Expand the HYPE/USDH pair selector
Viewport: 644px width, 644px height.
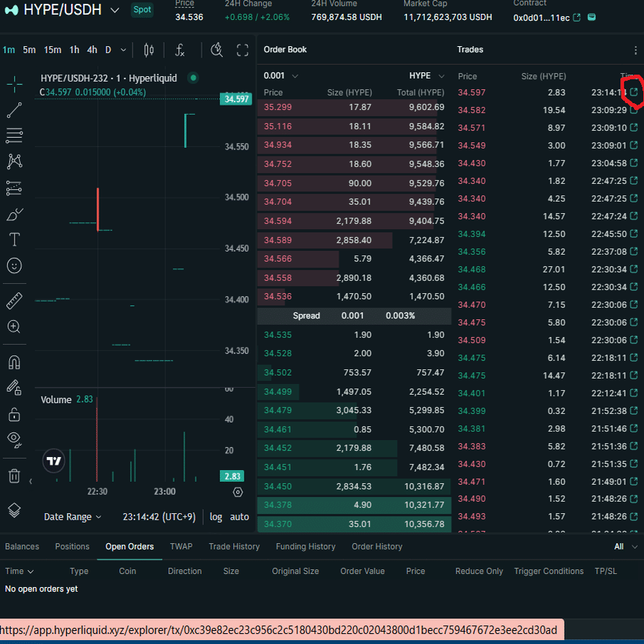(115, 10)
